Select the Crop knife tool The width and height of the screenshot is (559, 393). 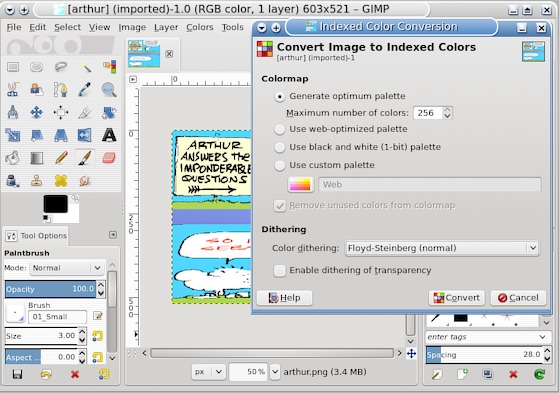coord(85,112)
